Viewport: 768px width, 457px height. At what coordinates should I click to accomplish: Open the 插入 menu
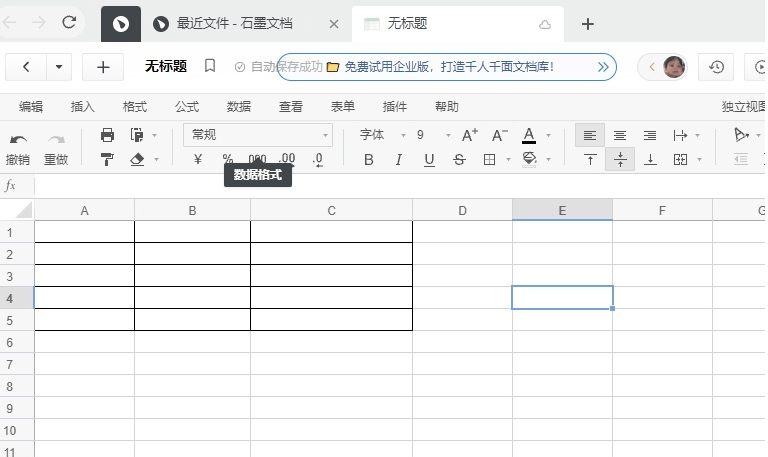83,107
